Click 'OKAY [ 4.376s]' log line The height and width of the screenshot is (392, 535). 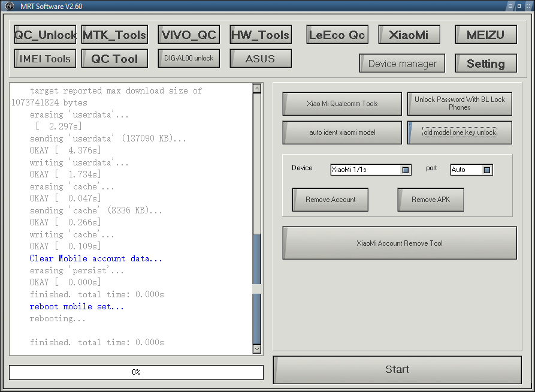(x=65, y=150)
